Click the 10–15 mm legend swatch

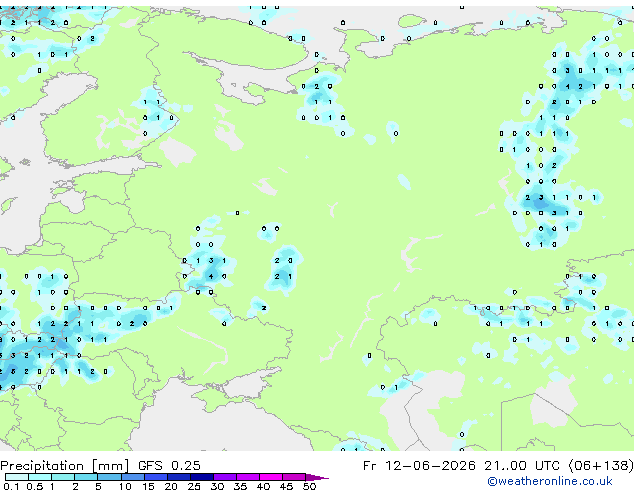point(132,477)
